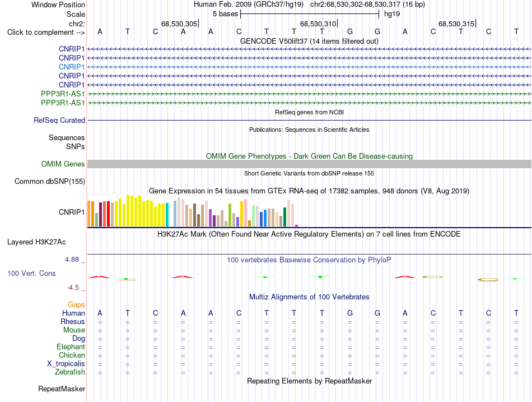Click the gray OMIM Genes bar

pos(309,164)
